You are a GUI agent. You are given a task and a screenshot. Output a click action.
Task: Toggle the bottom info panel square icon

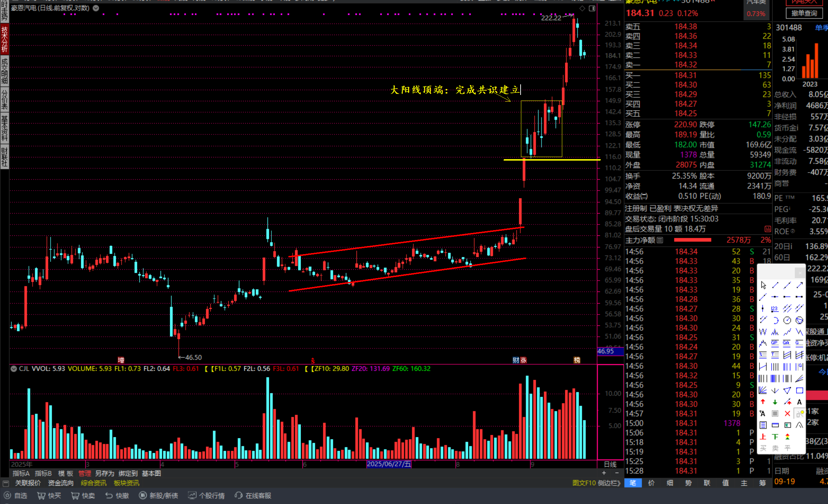click(6, 483)
